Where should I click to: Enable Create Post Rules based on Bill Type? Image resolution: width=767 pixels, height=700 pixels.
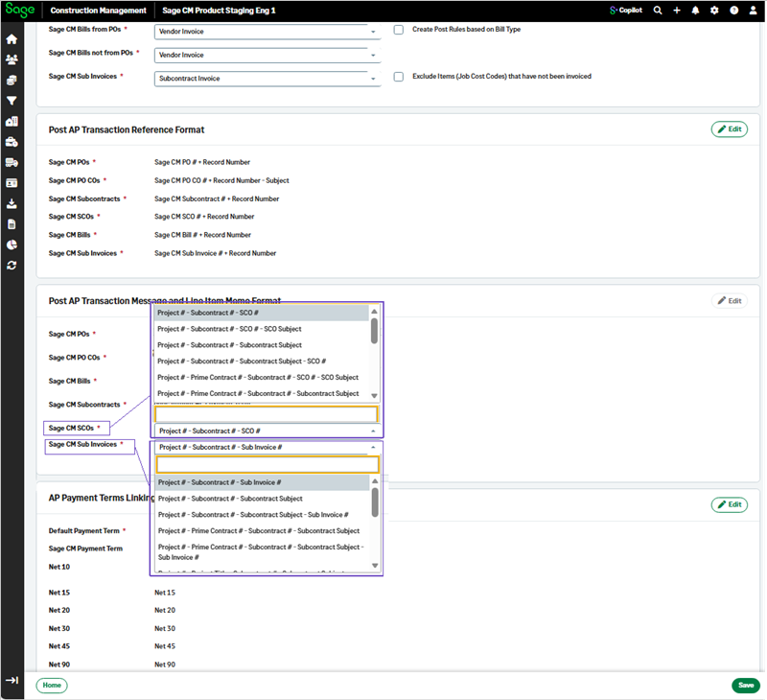click(399, 30)
